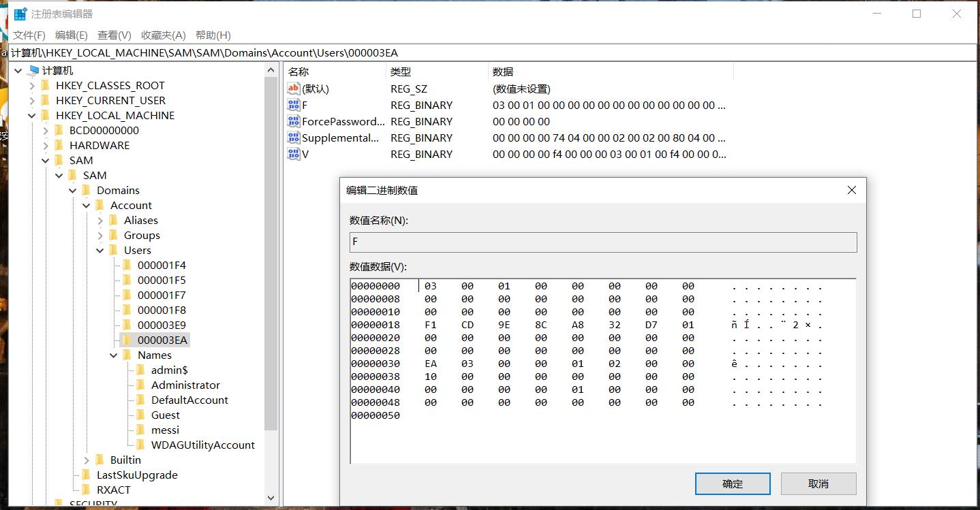Open the 收藏夹(A) menu
The height and width of the screenshot is (510, 980).
tap(164, 35)
